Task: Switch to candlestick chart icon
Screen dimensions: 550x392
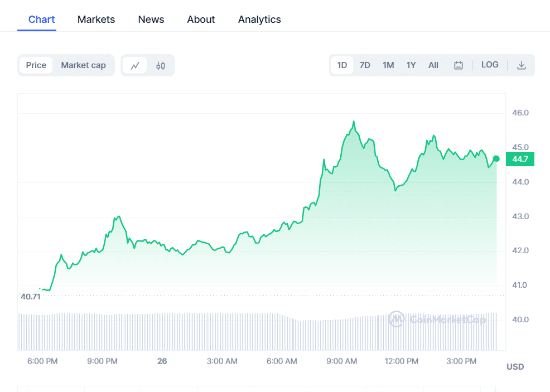Action: [161, 65]
